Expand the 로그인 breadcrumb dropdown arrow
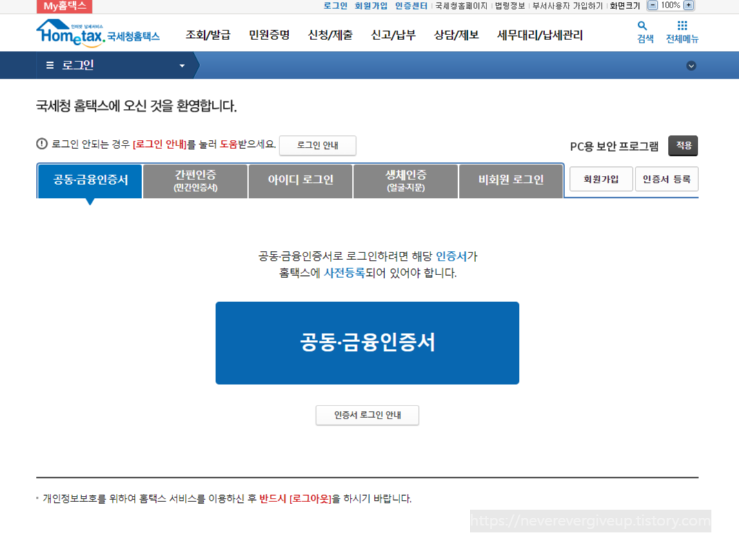739x560 pixels. (182, 66)
